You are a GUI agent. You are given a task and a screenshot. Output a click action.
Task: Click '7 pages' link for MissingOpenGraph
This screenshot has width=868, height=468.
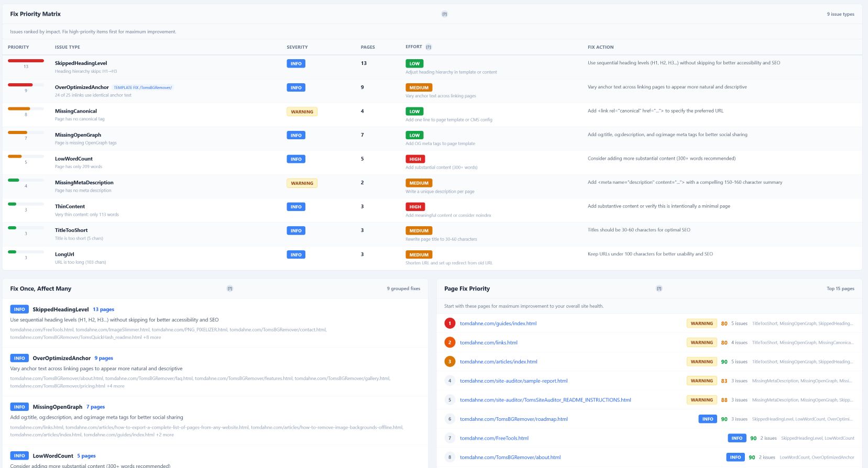(x=95, y=407)
